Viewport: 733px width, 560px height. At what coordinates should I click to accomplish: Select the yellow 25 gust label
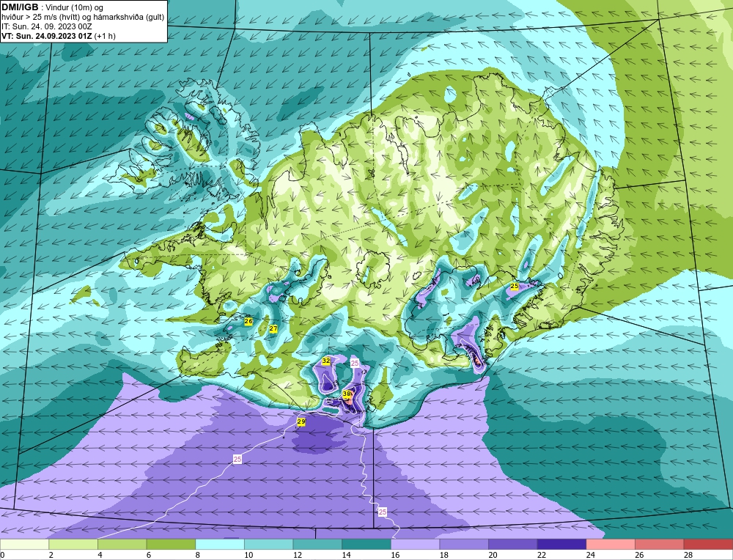click(515, 286)
